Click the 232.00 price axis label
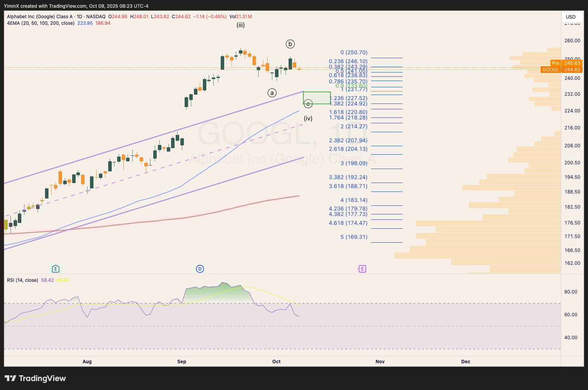 (x=572, y=94)
